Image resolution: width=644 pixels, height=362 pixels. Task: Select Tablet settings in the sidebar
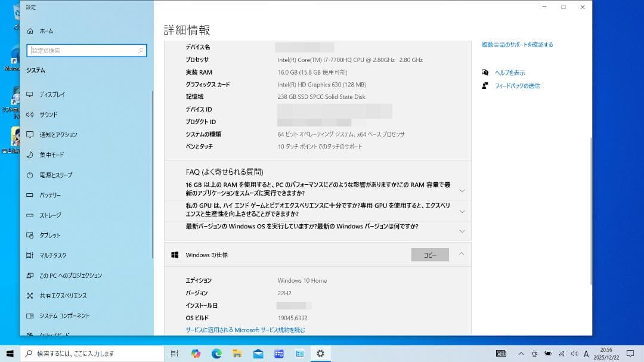(51, 235)
